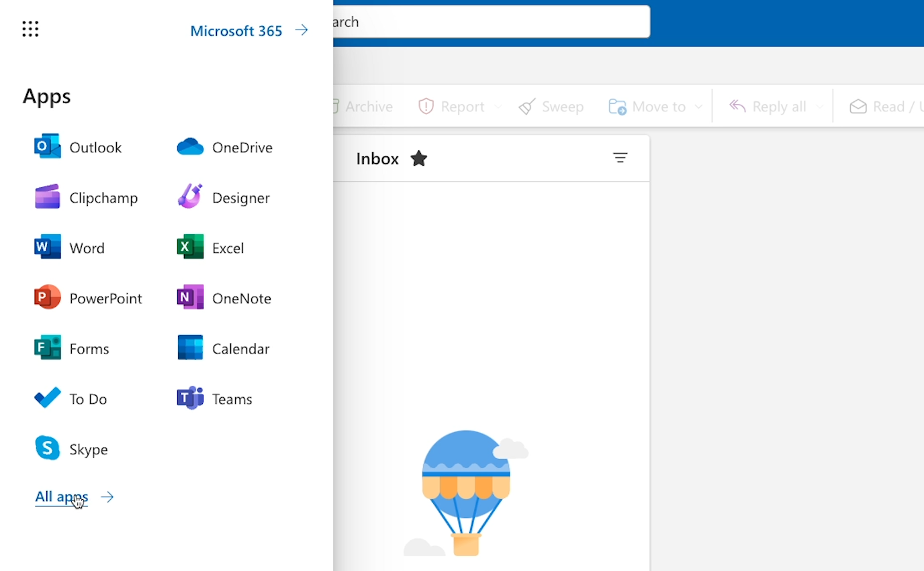924x571 pixels.
Task: Click the Excel label text
Action: click(228, 248)
